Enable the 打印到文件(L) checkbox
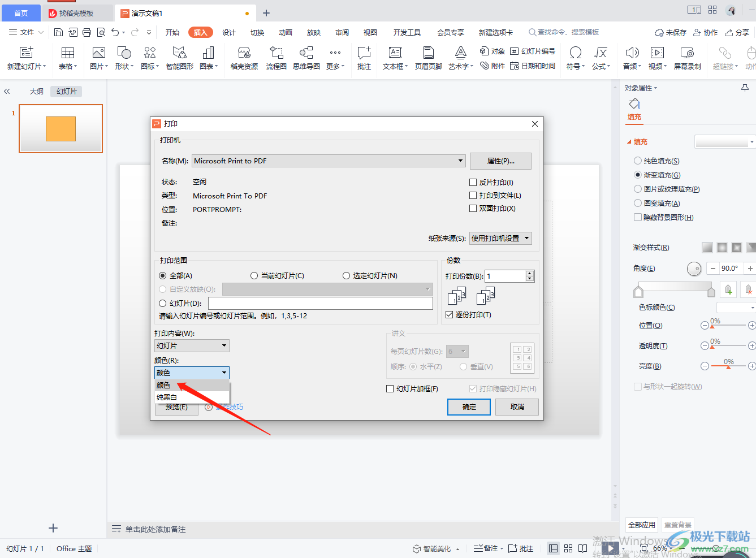Image resolution: width=756 pixels, height=558 pixels. click(473, 195)
